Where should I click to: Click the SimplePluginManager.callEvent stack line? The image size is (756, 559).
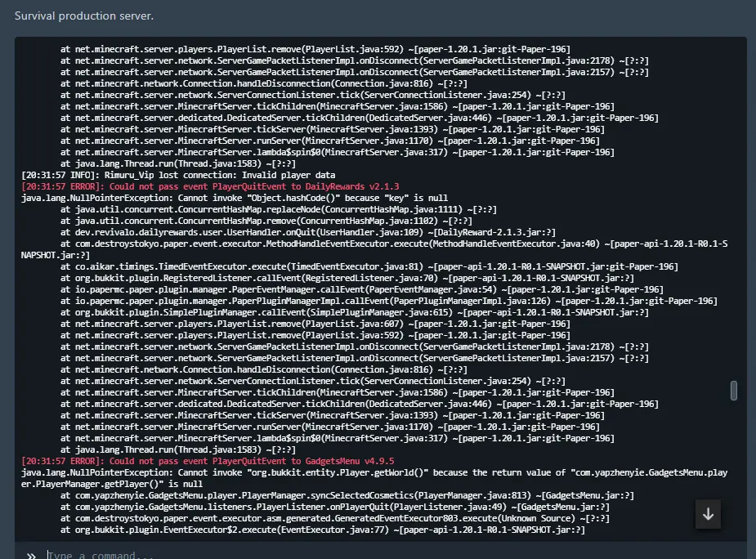pyautogui.click(x=355, y=312)
